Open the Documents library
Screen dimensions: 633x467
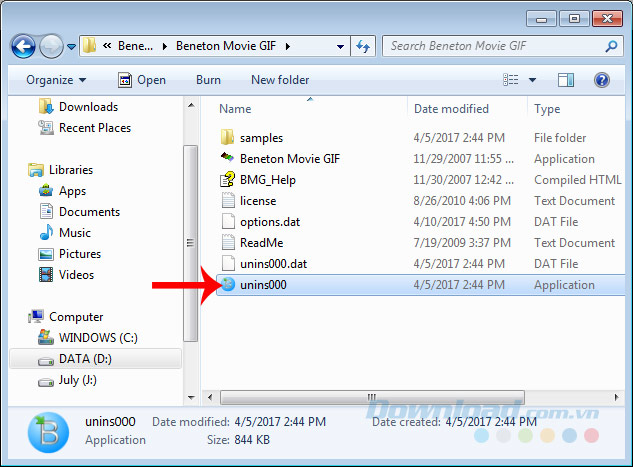(x=80, y=212)
